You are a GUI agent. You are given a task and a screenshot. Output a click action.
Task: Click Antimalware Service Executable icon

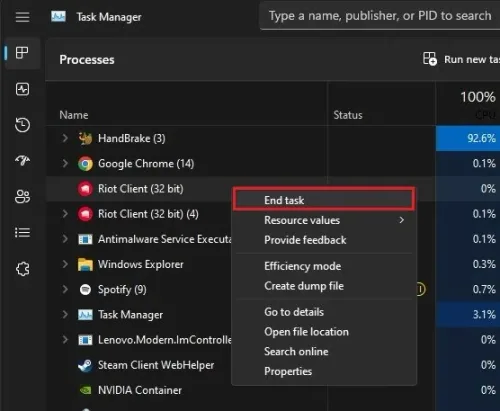coord(85,239)
